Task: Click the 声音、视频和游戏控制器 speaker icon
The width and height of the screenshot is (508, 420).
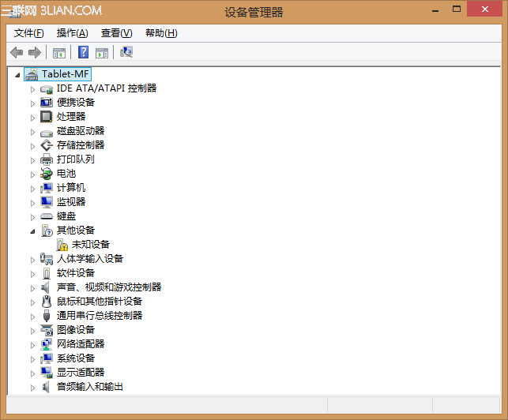Action: point(45,287)
